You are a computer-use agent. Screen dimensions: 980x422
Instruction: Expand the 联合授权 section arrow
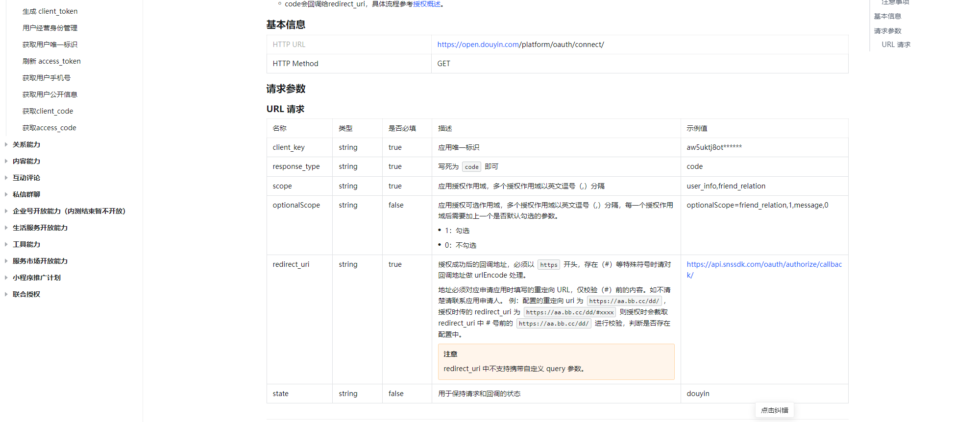tap(6, 294)
